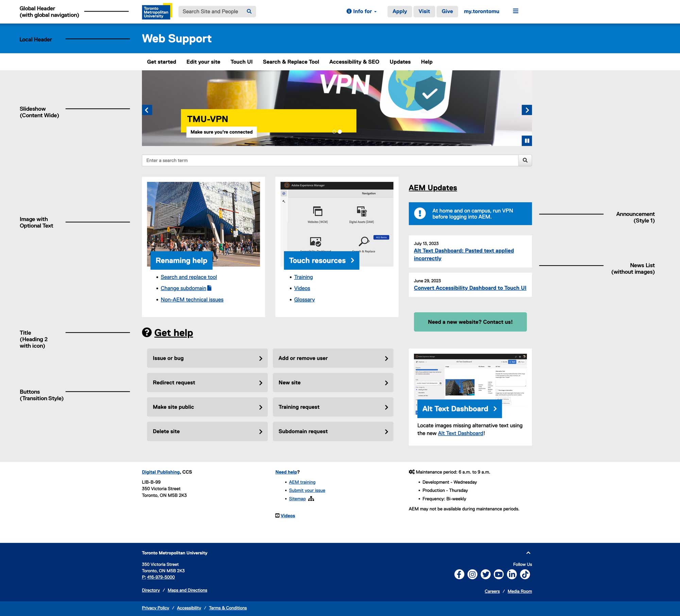This screenshot has height=616, width=680.
Task: Click the Twitter icon in footer
Action: point(486,574)
